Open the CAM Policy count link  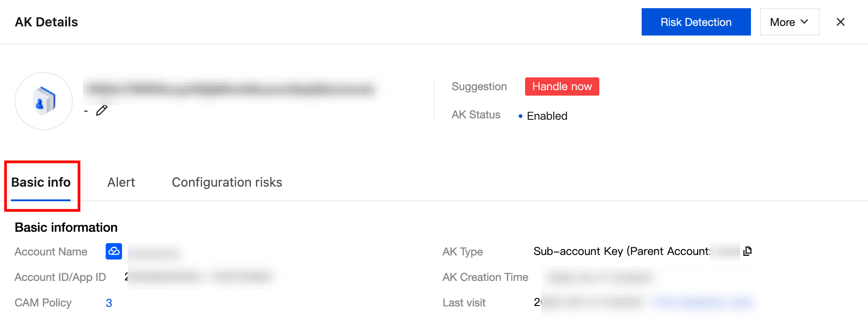coord(109,303)
